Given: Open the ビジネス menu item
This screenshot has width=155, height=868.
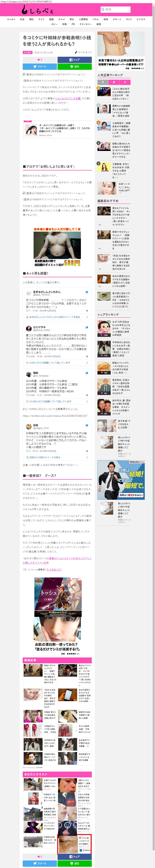Looking at the screenshot, I should tap(141, 20).
